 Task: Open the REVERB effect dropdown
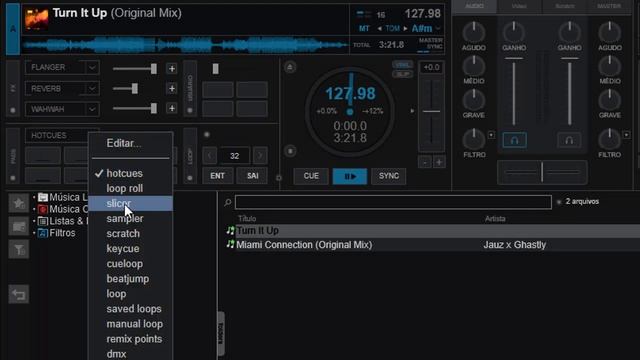tap(92, 89)
